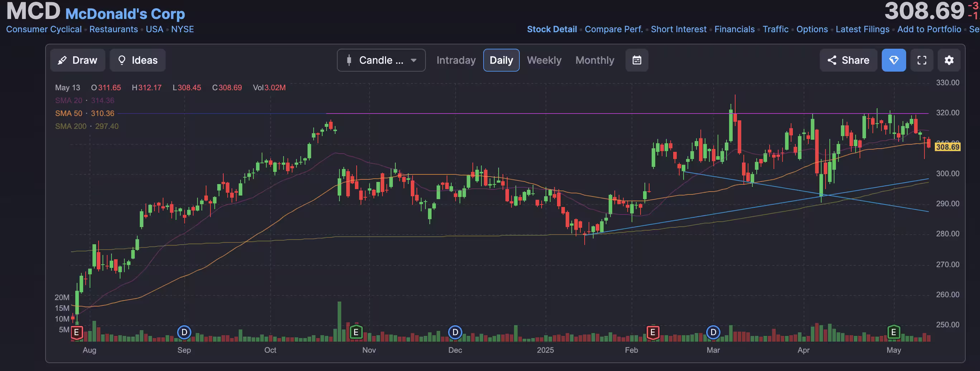
Task: Open the Financials link
Action: (x=734, y=29)
